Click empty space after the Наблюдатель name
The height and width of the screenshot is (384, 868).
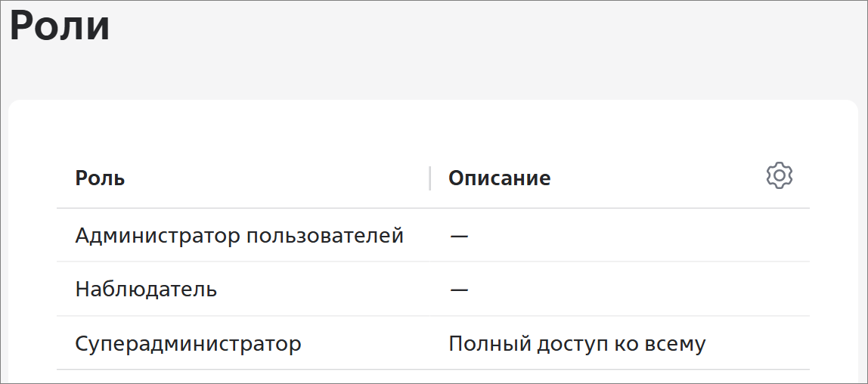(x=321, y=290)
